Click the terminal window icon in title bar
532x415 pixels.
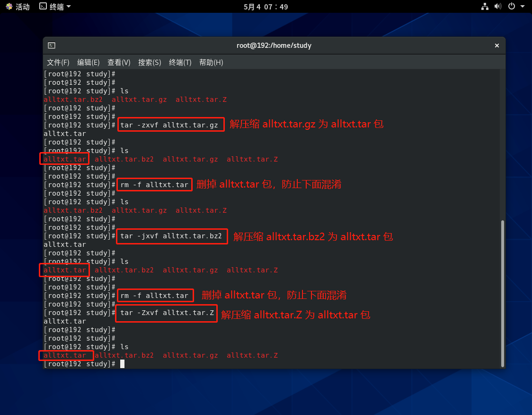(x=52, y=45)
